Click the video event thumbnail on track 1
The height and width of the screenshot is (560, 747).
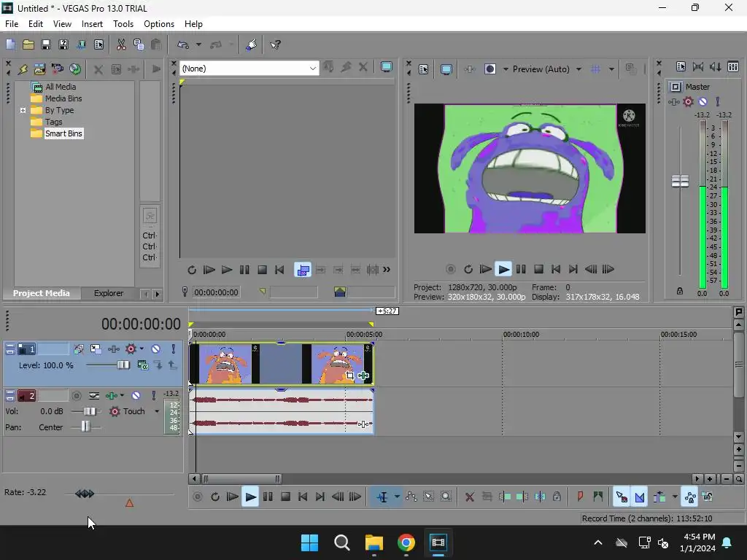[x=282, y=365]
